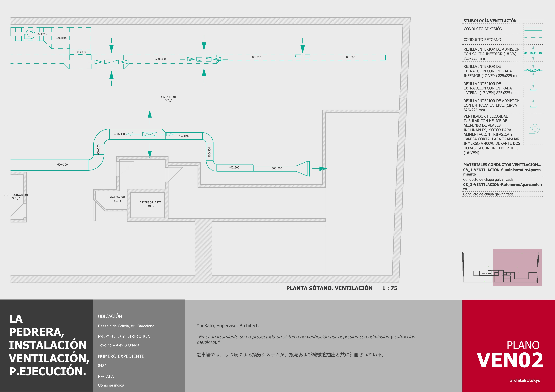Click the NÚMERO EXPEDIENTE heading
Image resolution: width=555 pixels, height=392 pixels.
(121, 356)
